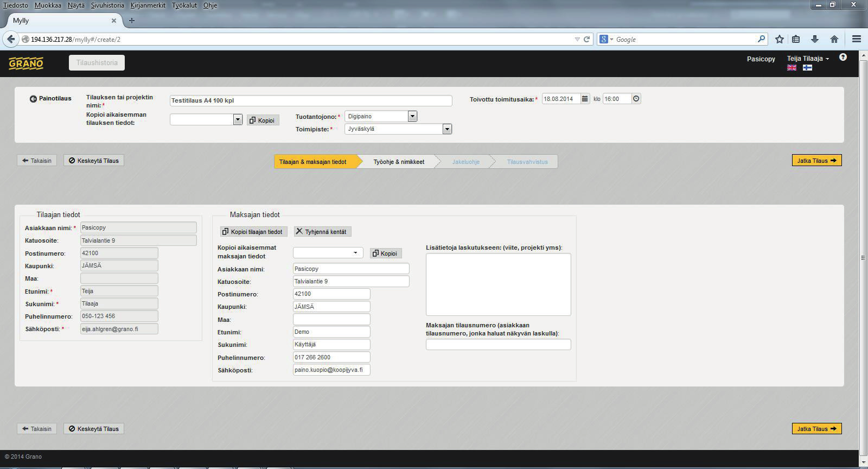
Task: Open the browser hamburger menu
Action: pyautogui.click(x=857, y=39)
